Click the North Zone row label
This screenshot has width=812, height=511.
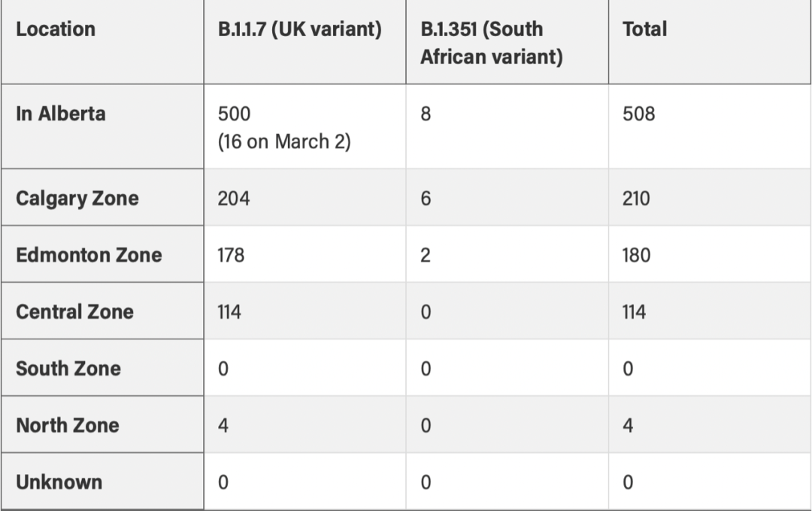68,425
